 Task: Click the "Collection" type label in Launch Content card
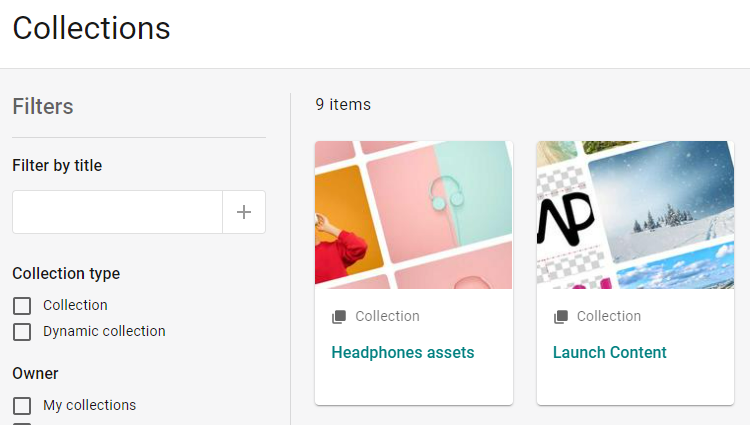tap(608, 316)
